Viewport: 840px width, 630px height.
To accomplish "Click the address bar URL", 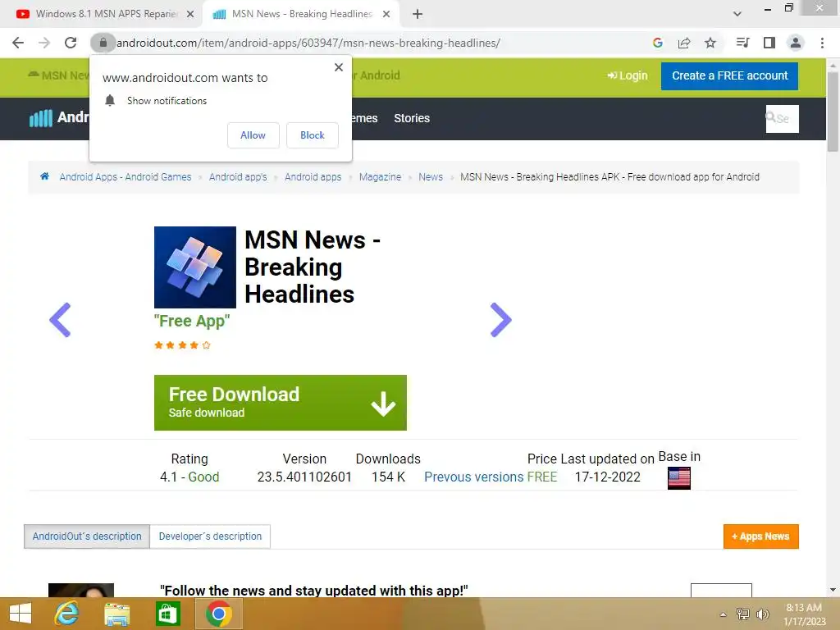I will pos(308,43).
